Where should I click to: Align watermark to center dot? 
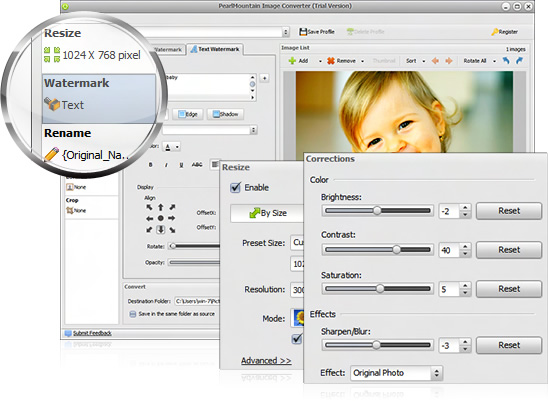tap(160, 219)
